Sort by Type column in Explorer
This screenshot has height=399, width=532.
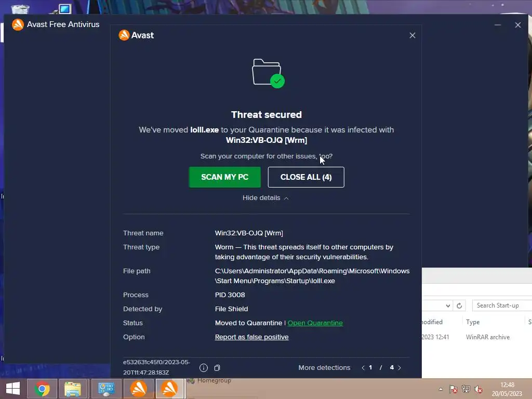coord(473,322)
